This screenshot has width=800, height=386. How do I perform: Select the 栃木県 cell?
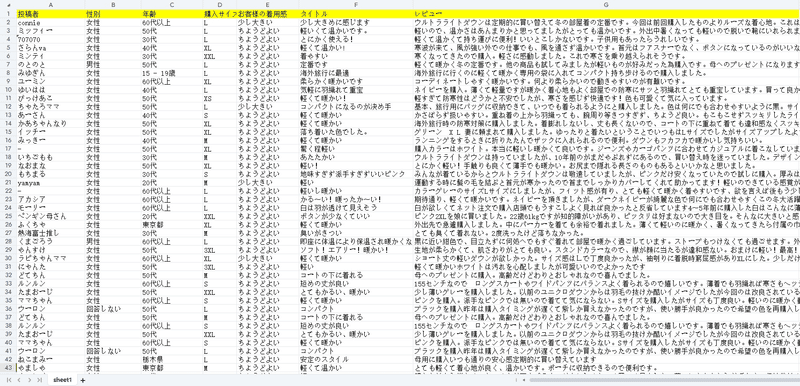(172, 359)
